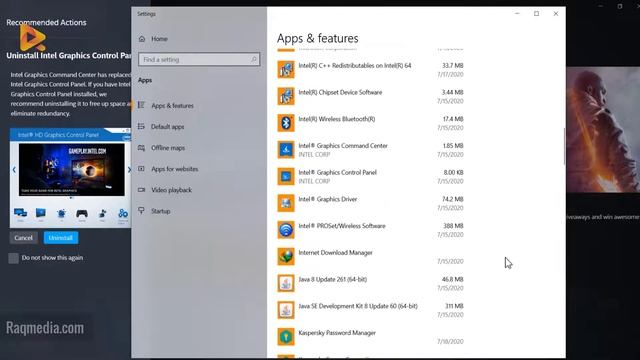
Task: Select Intel Graphics Driver entry
Action: click(x=371, y=203)
